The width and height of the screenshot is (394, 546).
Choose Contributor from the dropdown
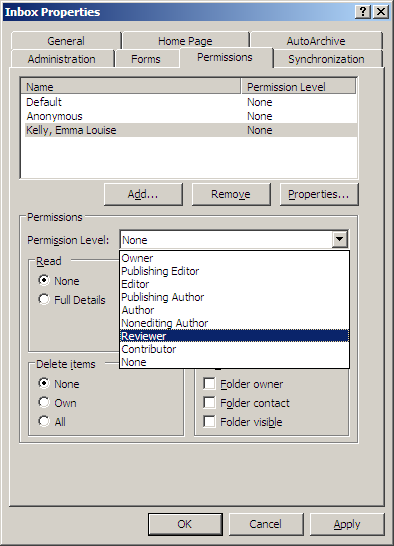(x=234, y=349)
